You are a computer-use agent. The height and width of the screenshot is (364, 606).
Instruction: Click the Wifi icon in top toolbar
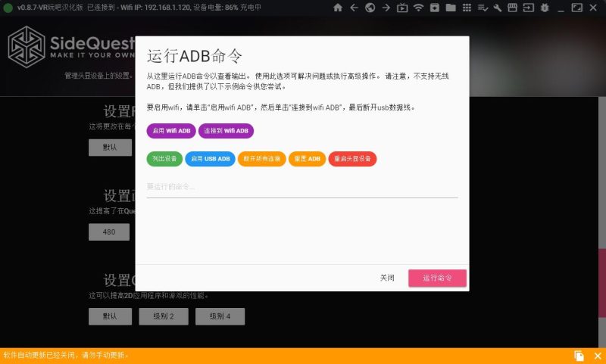point(418,8)
